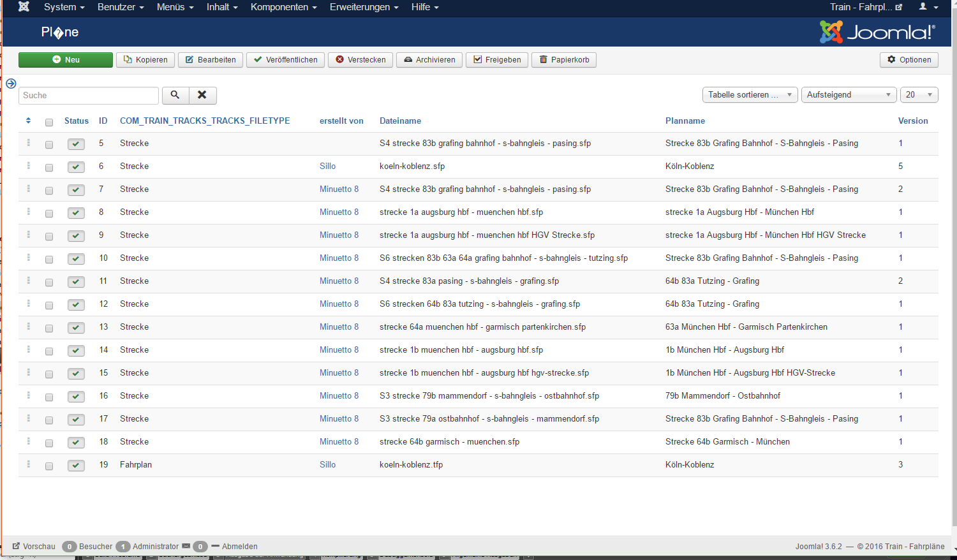957x560 pixels.
Task: Clear the search with the X button
Action: coord(202,95)
